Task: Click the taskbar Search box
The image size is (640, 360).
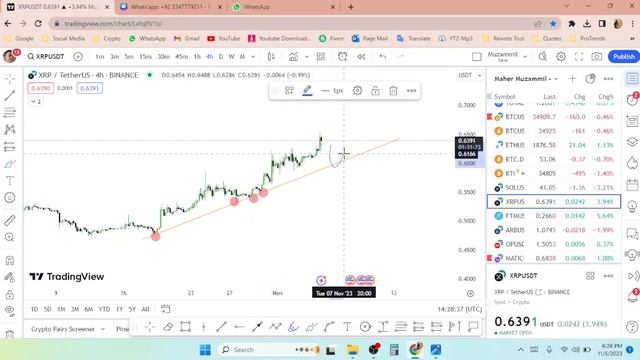Action: tap(270, 350)
